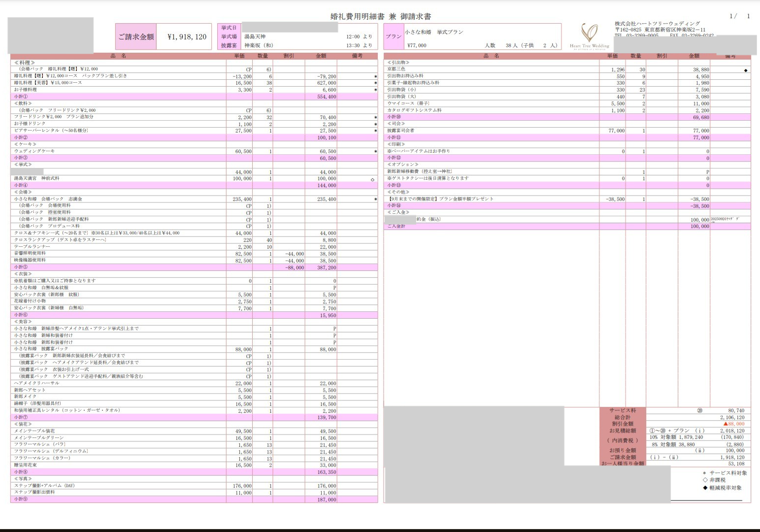The height and width of the screenshot is (532, 760).
Task: Click the 小計① subtotal row amount 554,400
Action: point(327,97)
